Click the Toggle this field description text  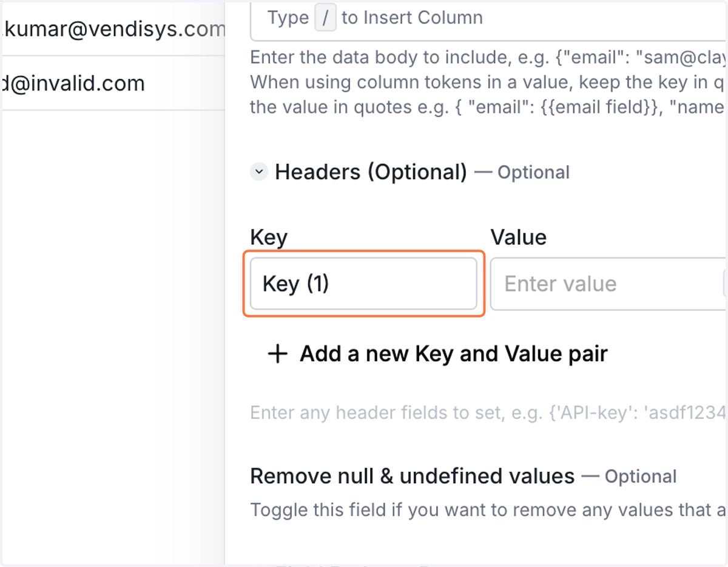[x=488, y=510]
